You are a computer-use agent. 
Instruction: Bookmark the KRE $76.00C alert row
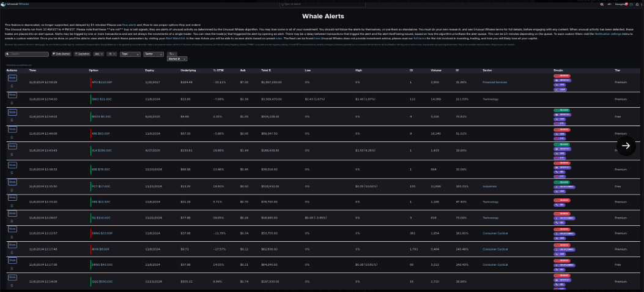[12, 173]
